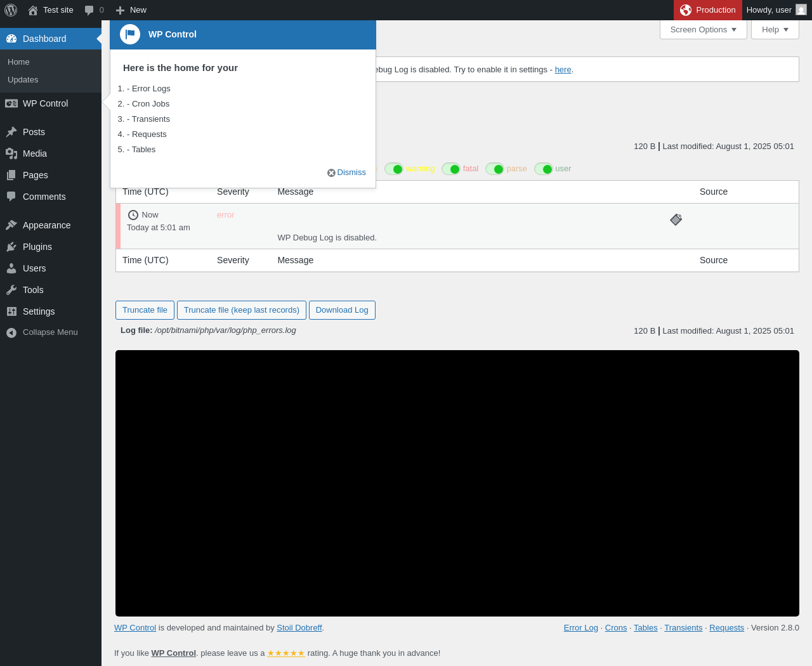Open the Error Log footer link

(x=581, y=628)
